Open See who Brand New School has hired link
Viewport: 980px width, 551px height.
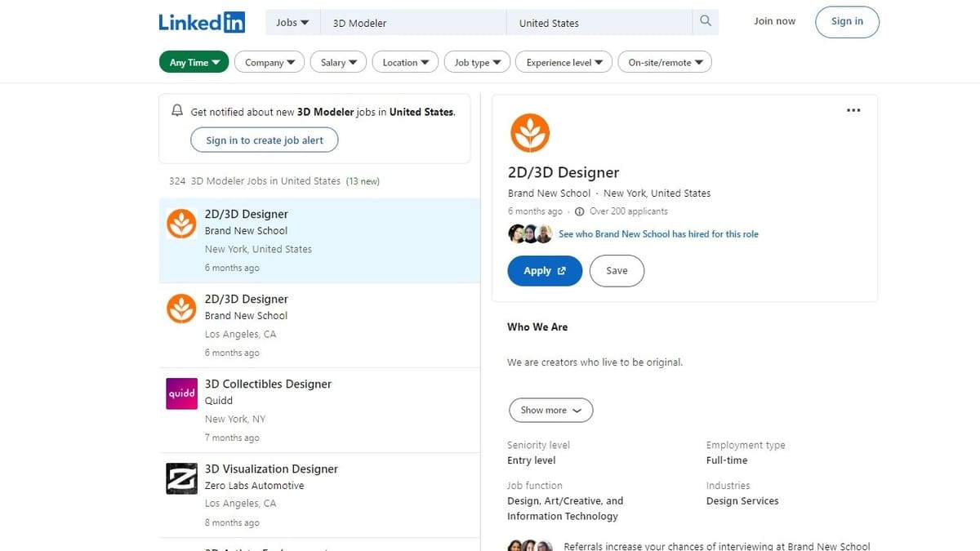point(658,234)
